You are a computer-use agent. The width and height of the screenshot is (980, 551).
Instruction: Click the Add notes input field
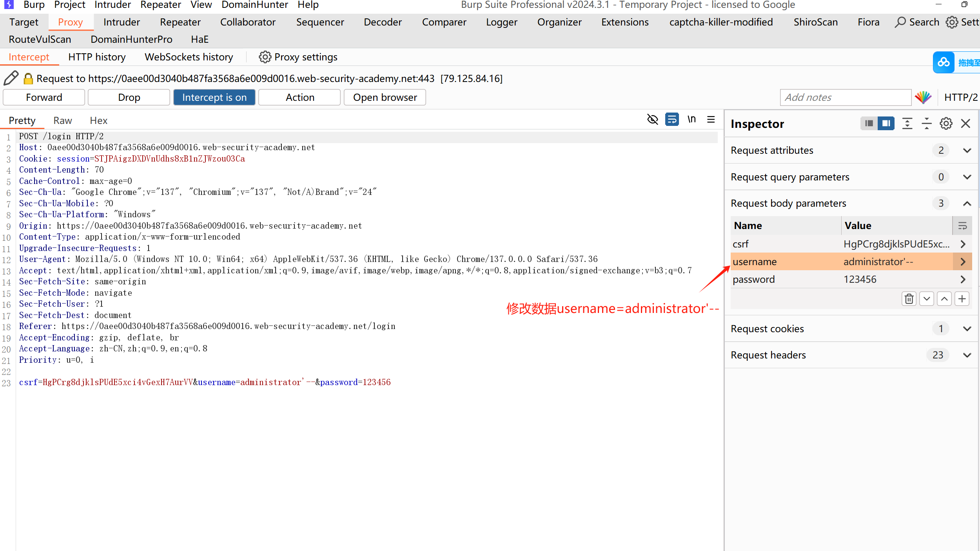[x=845, y=97]
